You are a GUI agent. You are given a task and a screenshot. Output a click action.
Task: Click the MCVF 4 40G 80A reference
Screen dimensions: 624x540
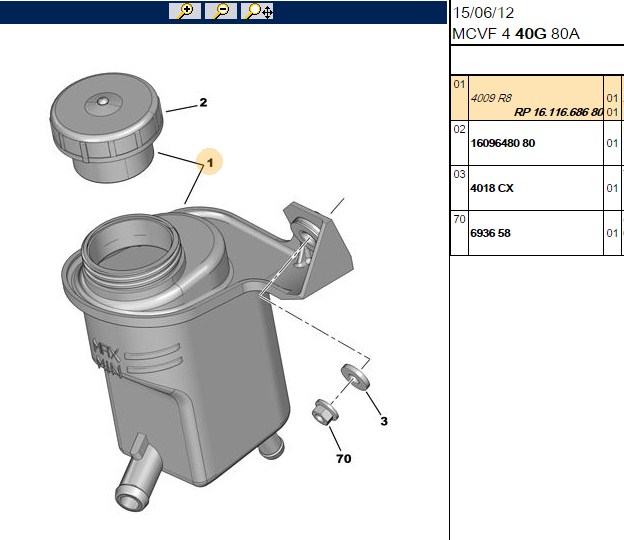(516, 33)
